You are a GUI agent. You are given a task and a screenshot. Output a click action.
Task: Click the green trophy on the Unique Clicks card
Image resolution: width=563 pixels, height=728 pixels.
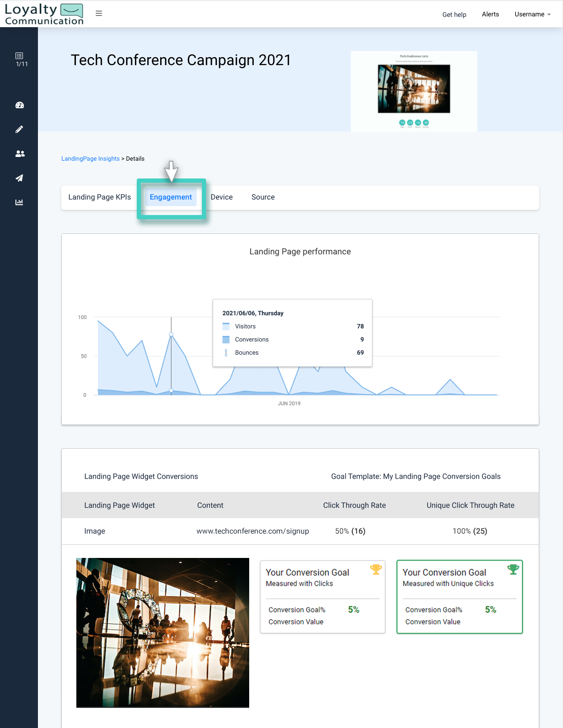tap(513, 569)
